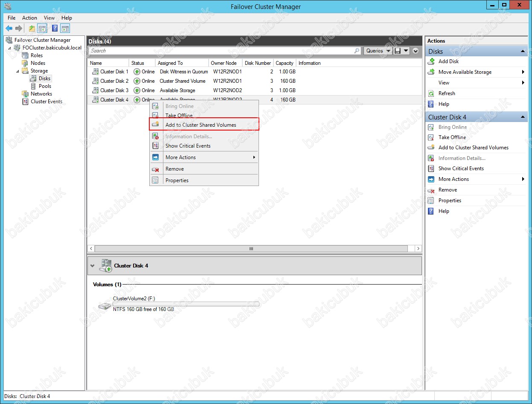532x404 pixels.
Task: Collapse the Disks section in Actions pane
Action: click(x=522, y=51)
